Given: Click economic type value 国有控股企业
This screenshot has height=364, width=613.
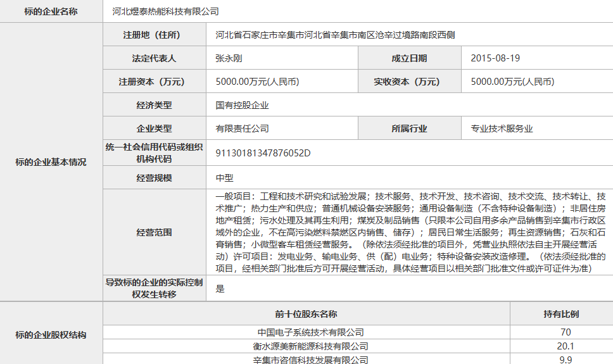Looking at the screenshot, I should [x=242, y=105].
